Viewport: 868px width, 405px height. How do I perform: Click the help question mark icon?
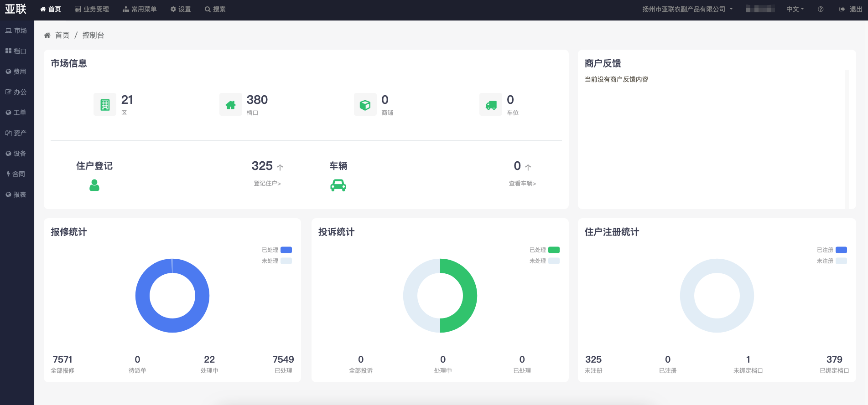click(821, 9)
